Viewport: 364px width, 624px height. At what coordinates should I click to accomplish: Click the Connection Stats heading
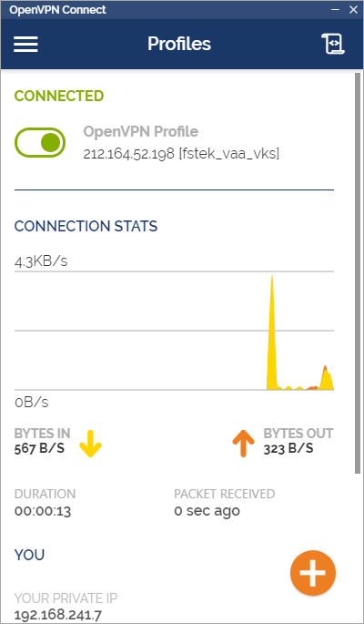[86, 226]
